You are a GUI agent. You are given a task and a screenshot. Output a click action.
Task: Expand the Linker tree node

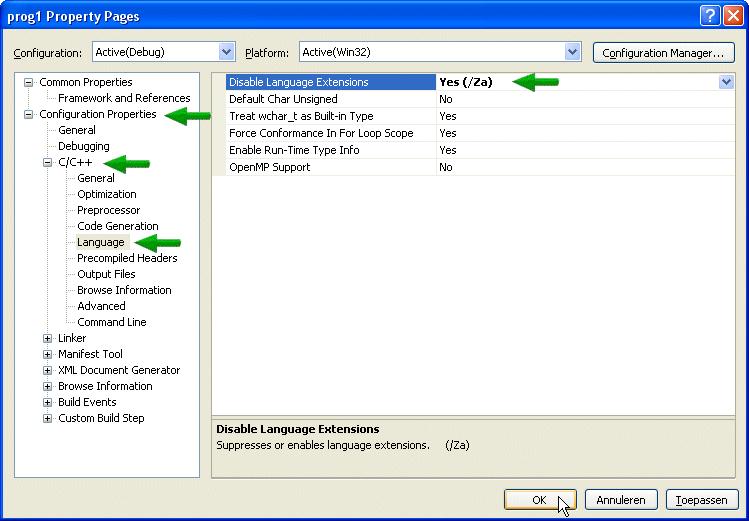[47, 338]
